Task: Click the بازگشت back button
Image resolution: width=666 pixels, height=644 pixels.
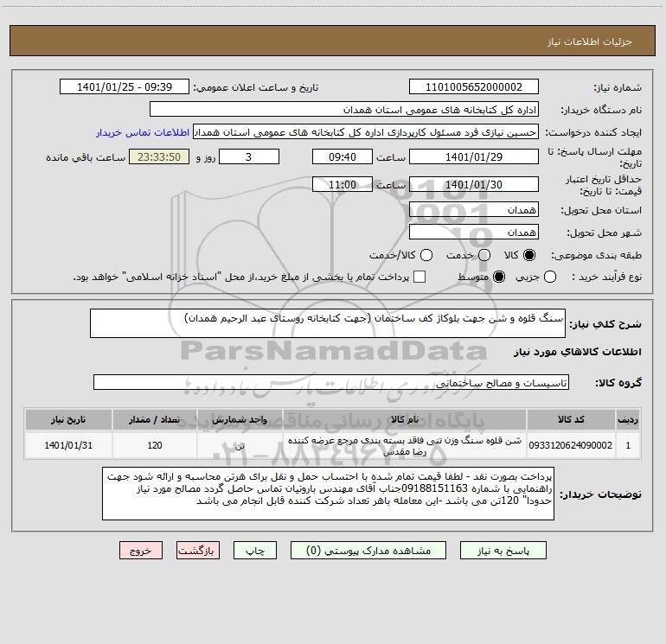Action: 198,550
